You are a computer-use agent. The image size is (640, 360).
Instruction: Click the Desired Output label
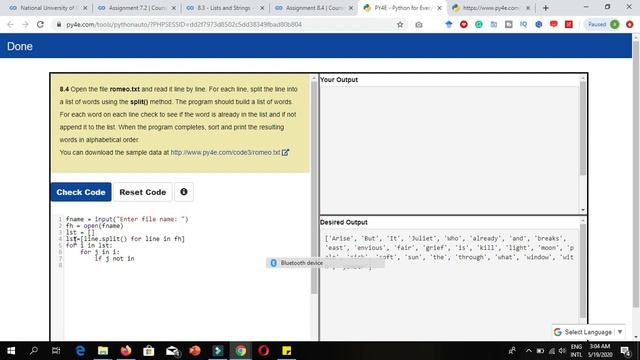point(344,222)
